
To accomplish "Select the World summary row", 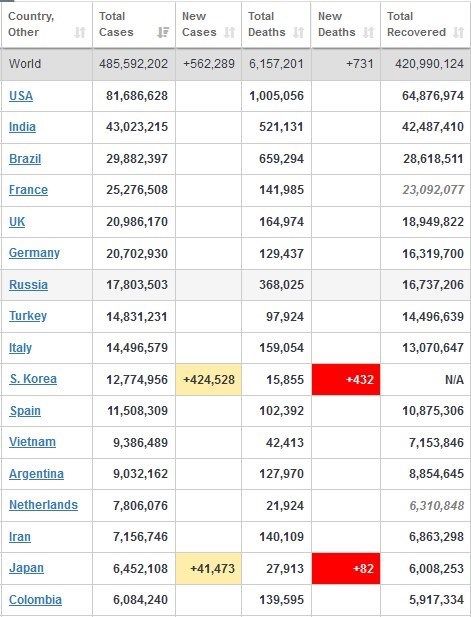I will [x=235, y=64].
